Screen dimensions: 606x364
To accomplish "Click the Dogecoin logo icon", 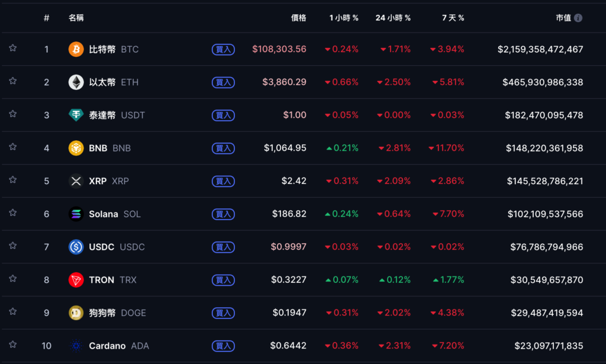I will coord(76,313).
